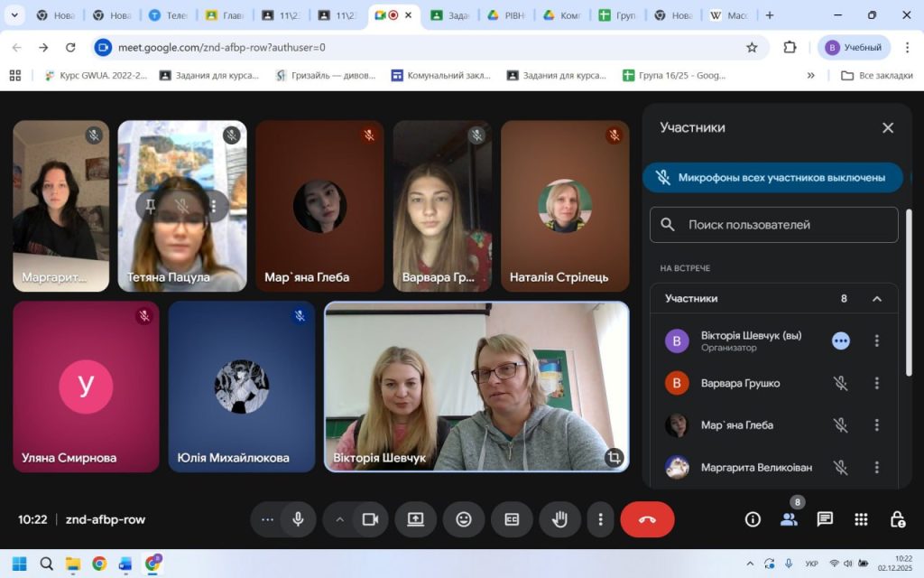Open the emoji reactions button
Screen dimensions: 924x578
[464, 519]
